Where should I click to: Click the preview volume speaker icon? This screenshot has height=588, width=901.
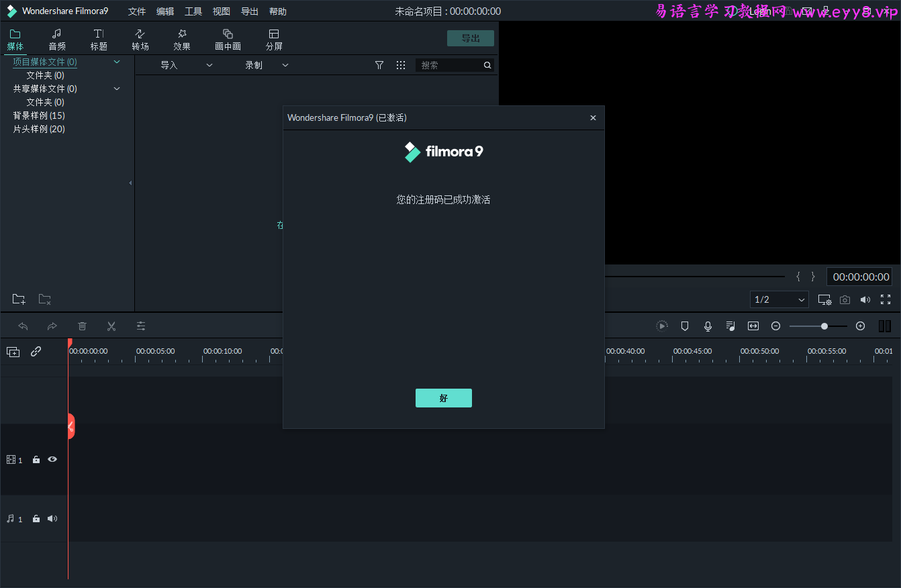(865, 300)
